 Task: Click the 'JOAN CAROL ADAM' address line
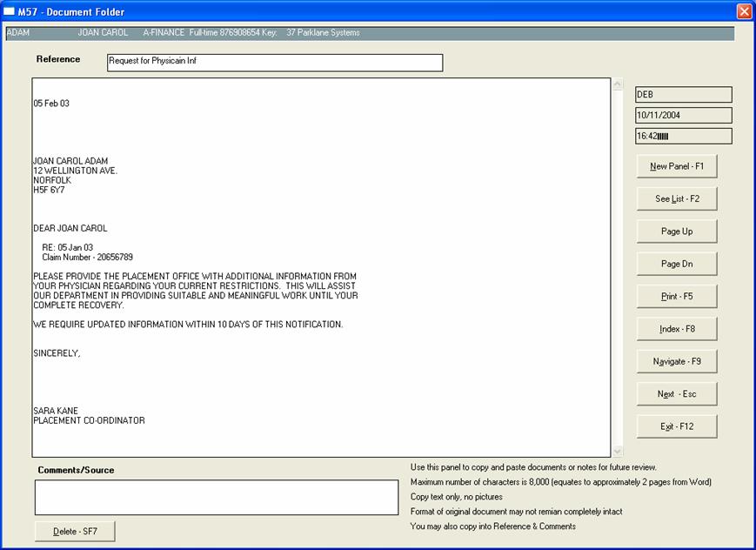click(70, 161)
